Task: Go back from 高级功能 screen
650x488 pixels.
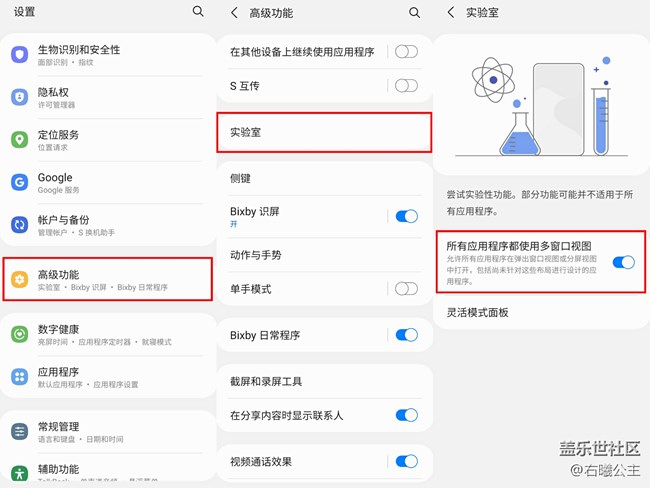Action: (234, 13)
